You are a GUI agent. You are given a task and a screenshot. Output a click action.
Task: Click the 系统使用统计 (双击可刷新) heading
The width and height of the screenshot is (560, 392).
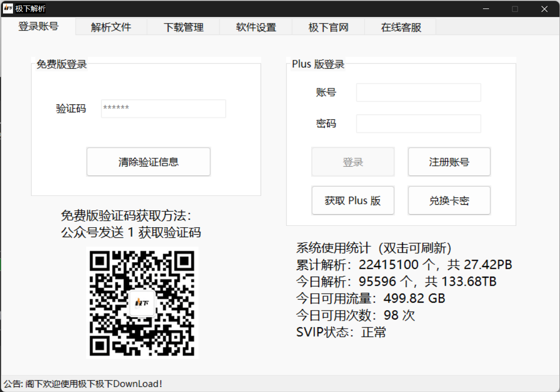point(373,248)
